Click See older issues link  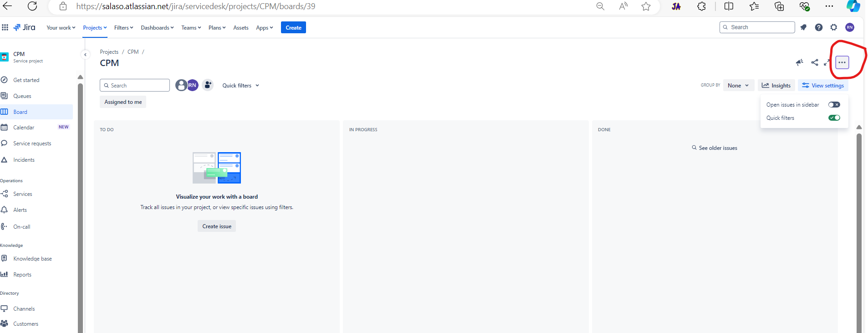coord(715,148)
